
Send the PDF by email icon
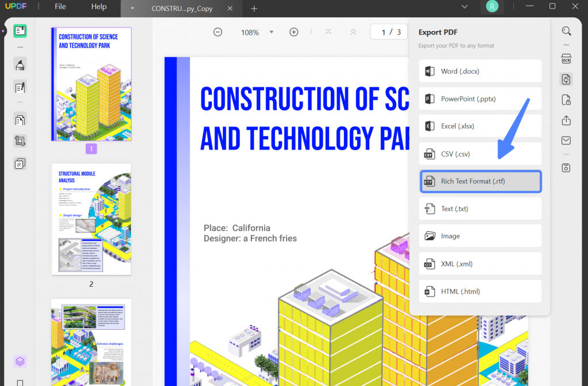click(566, 141)
